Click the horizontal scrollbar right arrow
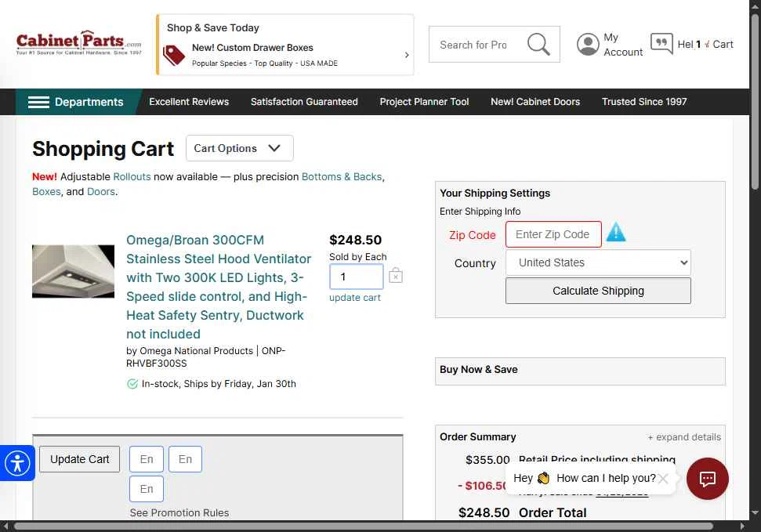 coord(742,527)
